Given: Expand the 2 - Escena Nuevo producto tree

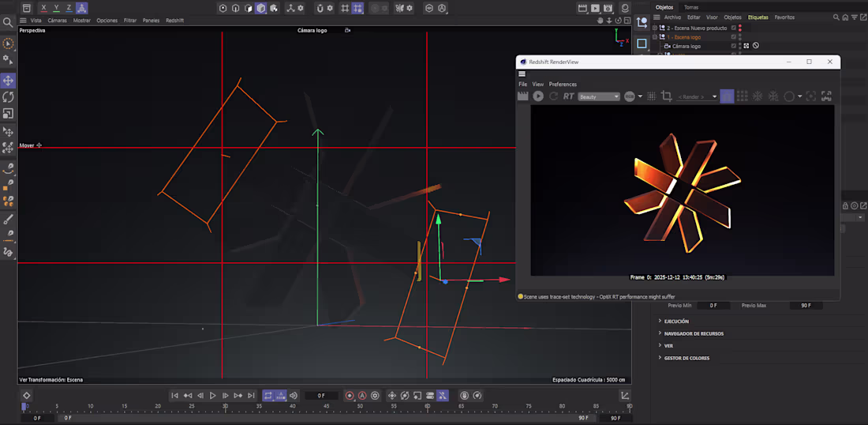Looking at the screenshot, I should [x=654, y=28].
